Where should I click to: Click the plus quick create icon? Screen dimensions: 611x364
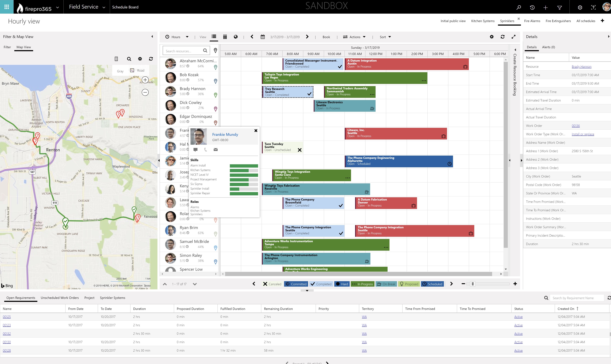coord(545,7)
